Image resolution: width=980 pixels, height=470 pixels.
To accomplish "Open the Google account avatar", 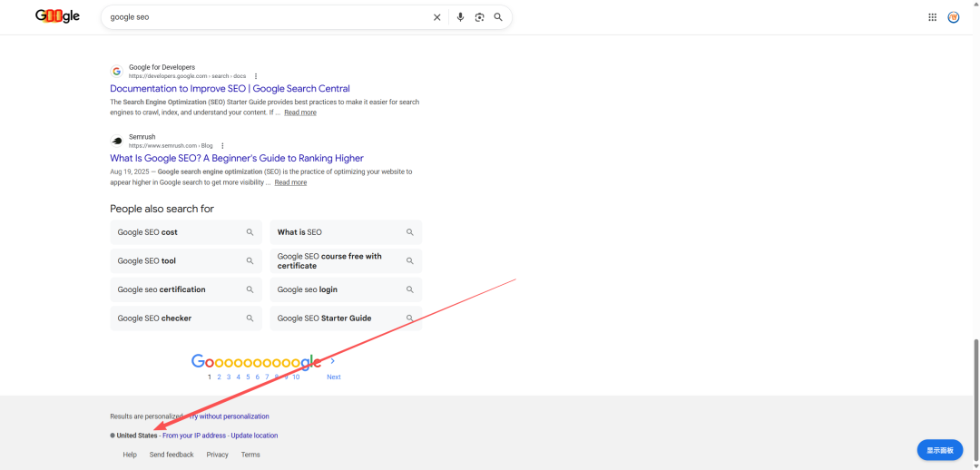I will (953, 17).
